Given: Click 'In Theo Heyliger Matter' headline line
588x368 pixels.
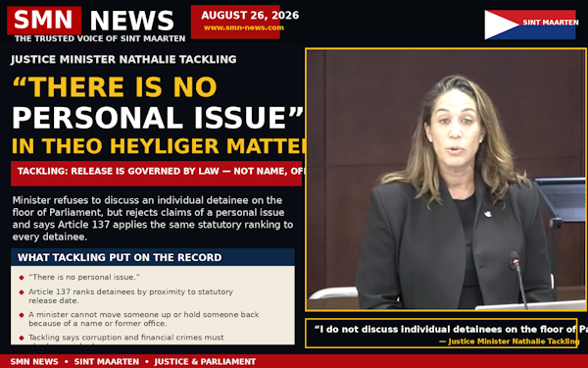Looking at the screenshot, I should point(159,146).
